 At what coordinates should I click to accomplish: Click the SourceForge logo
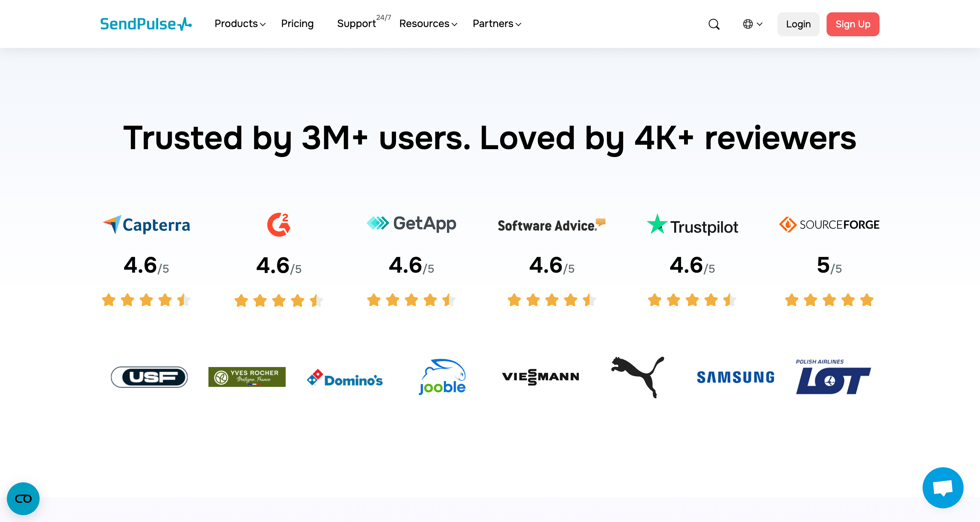(x=829, y=225)
